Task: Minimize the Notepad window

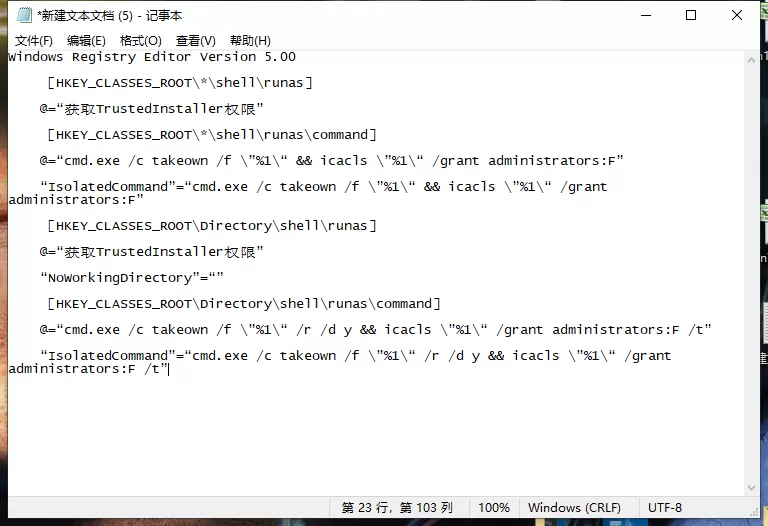Action: [x=646, y=15]
